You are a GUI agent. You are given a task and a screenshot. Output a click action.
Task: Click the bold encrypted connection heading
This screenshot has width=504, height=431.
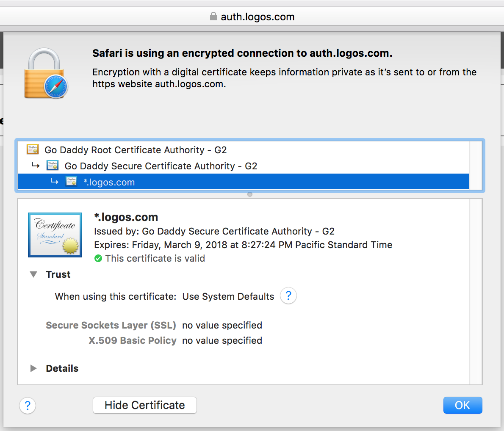(x=242, y=53)
